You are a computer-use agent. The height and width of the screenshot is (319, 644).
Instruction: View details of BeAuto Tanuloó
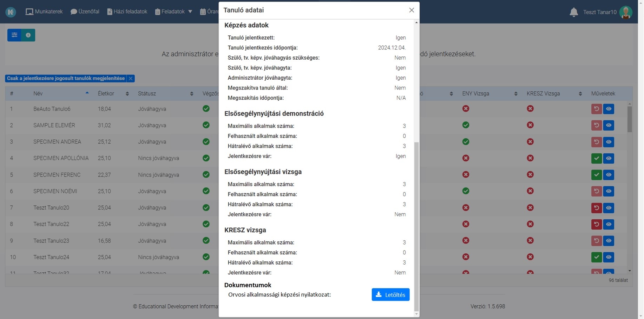point(609,109)
